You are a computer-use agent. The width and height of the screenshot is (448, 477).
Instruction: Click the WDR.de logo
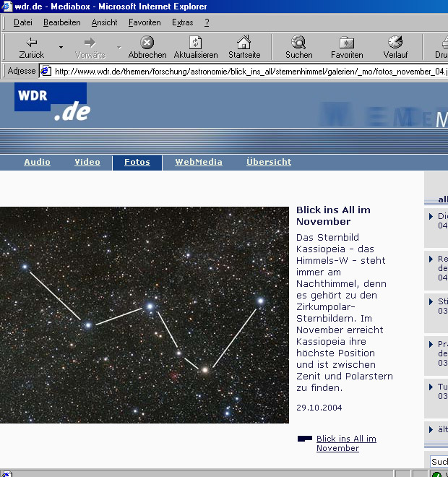coord(52,102)
